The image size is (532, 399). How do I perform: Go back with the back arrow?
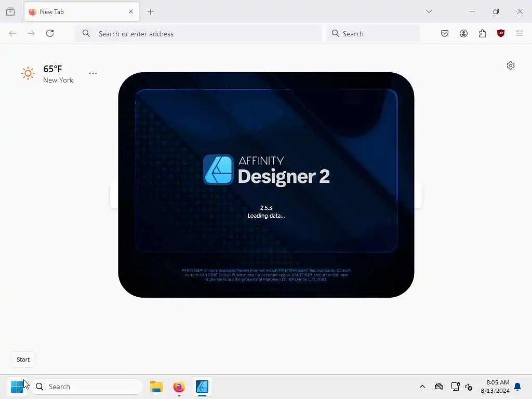coord(12,33)
